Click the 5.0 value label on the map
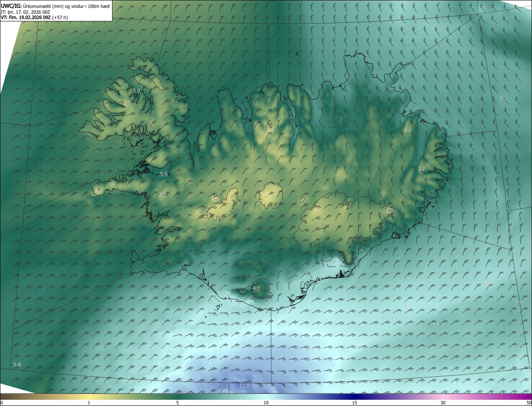The width and height of the screenshot is (532, 406). 136,90
